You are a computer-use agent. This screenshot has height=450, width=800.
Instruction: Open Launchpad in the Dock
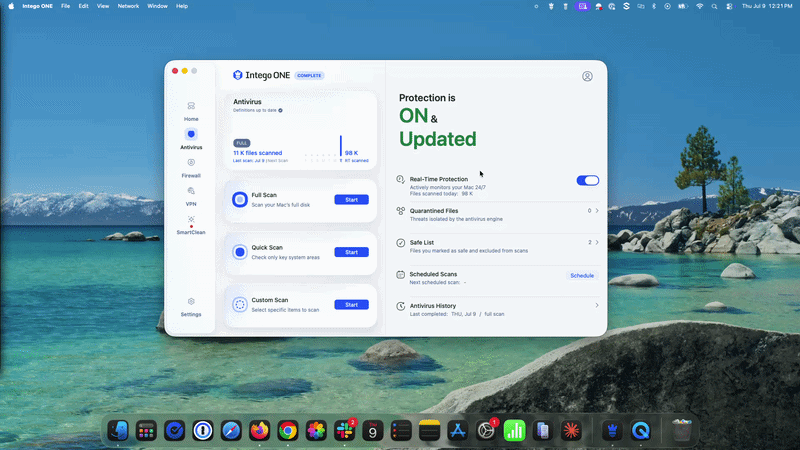[x=146, y=431]
